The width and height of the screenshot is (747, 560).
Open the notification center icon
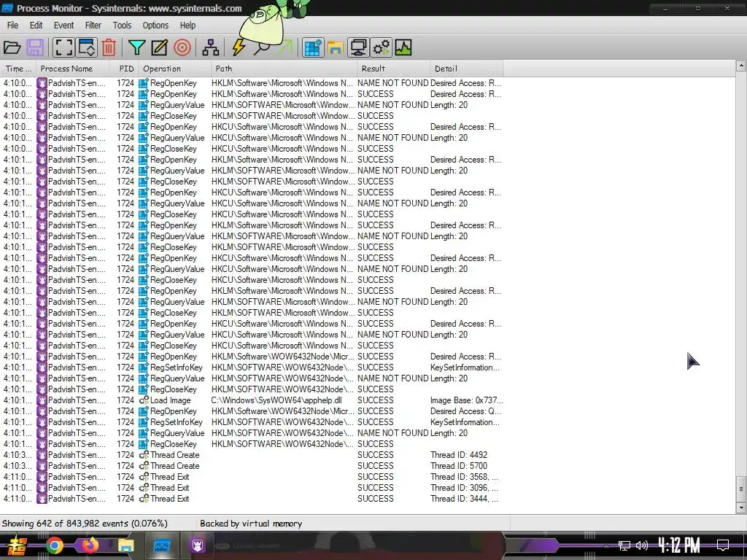tap(723, 545)
